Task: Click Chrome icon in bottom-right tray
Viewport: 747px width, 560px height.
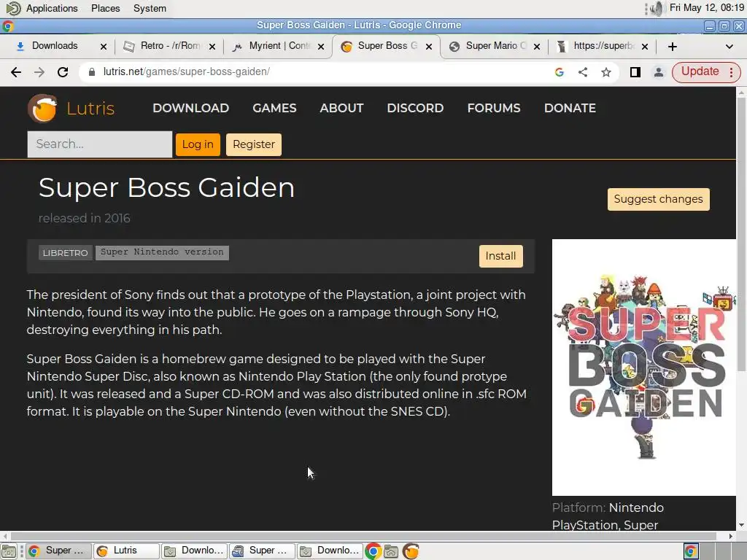Action: click(691, 551)
